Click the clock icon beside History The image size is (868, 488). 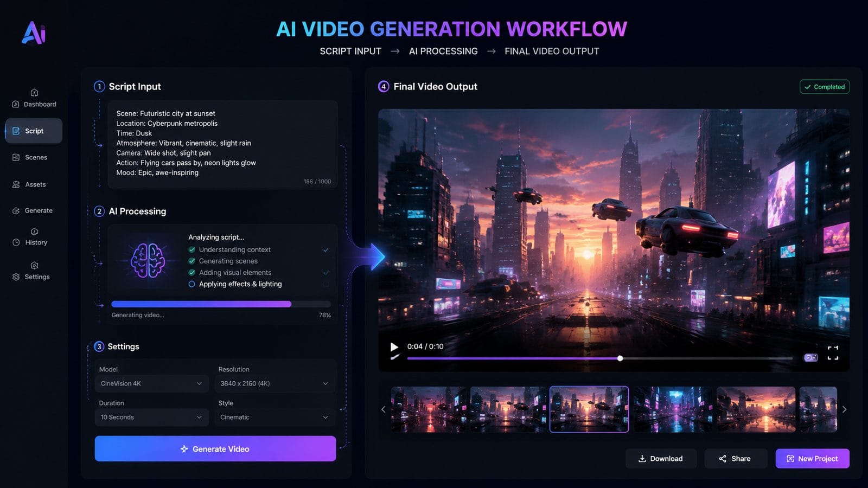click(x=16, y=242)
